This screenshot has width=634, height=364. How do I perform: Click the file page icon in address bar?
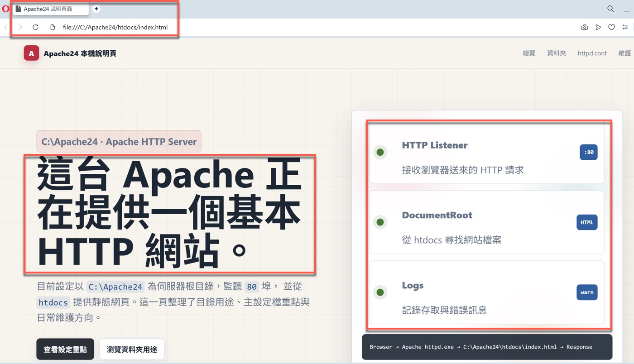click(x=53, y=27)
